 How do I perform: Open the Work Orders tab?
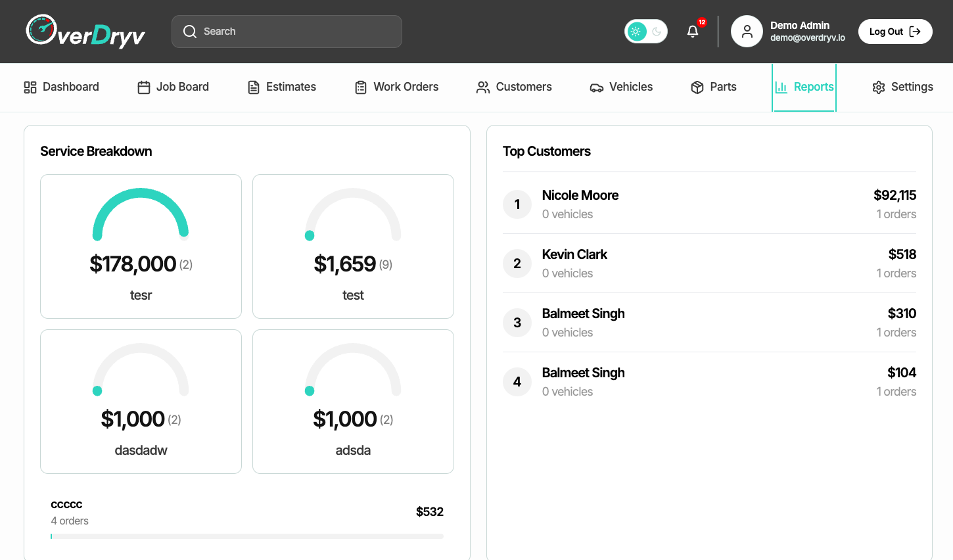(396, 87)
